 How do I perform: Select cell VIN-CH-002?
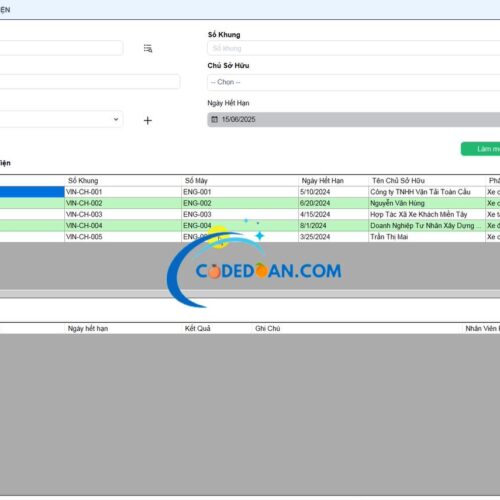123,203
